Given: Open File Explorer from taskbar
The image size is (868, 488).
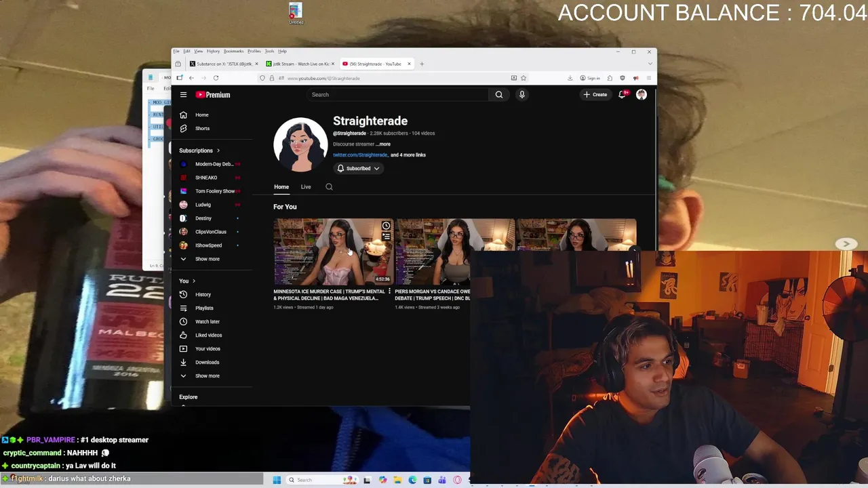Looking at the screenshot, I should coord(397,480).
